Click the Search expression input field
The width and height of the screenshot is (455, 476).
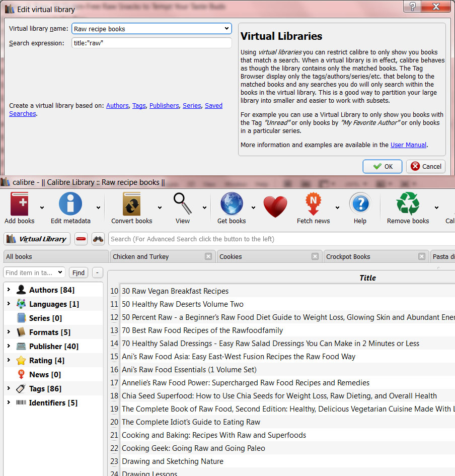(151, 43)
